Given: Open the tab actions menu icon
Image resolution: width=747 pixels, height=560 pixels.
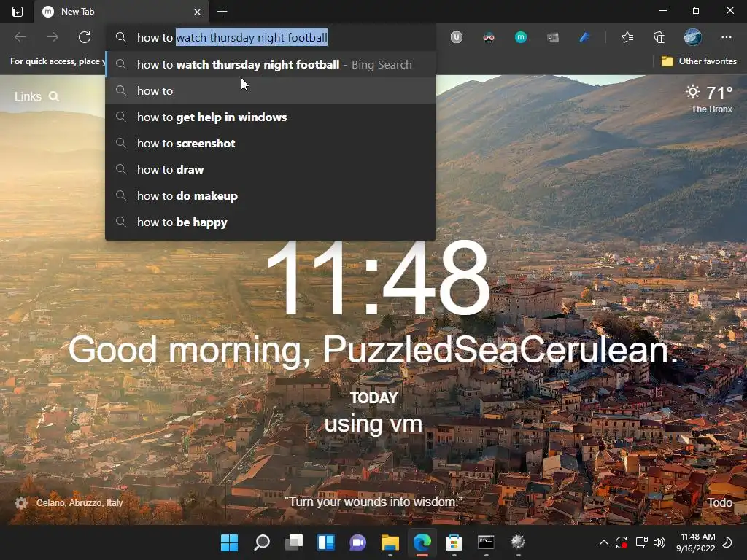Looking at the screenshot, I should point(18,12).
